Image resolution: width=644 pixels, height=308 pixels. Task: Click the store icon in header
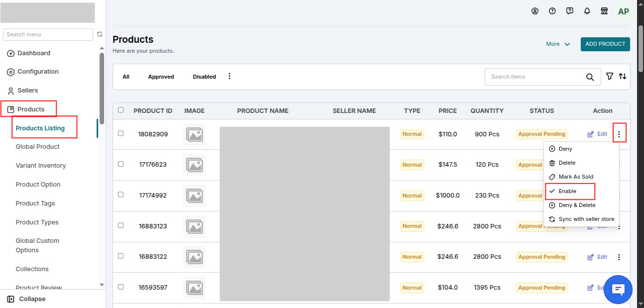605,11
